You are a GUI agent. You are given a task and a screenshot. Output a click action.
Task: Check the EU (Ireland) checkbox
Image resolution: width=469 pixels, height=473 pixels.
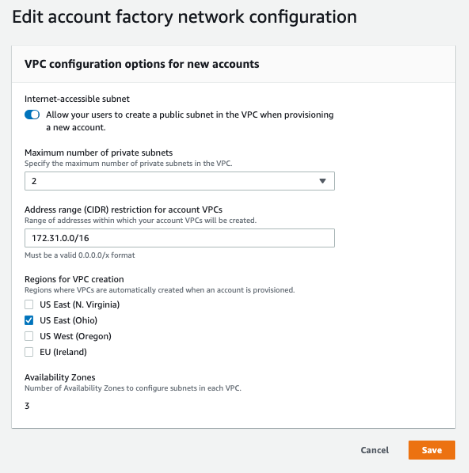coord(29,352)
